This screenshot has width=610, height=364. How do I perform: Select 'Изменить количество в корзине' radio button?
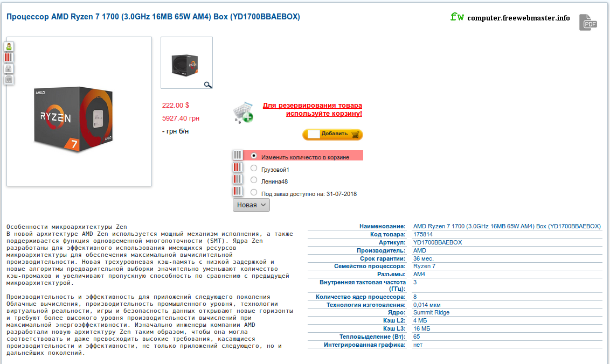pos(254,156)
